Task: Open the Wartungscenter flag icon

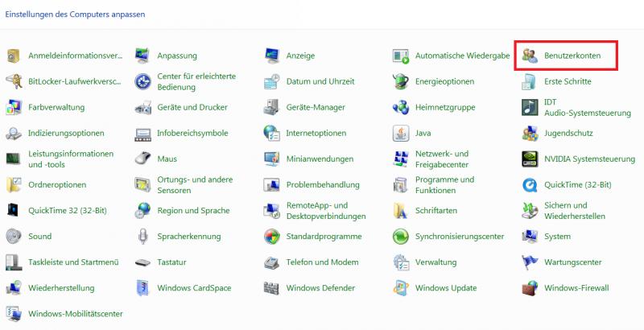Action: [530, 262]
